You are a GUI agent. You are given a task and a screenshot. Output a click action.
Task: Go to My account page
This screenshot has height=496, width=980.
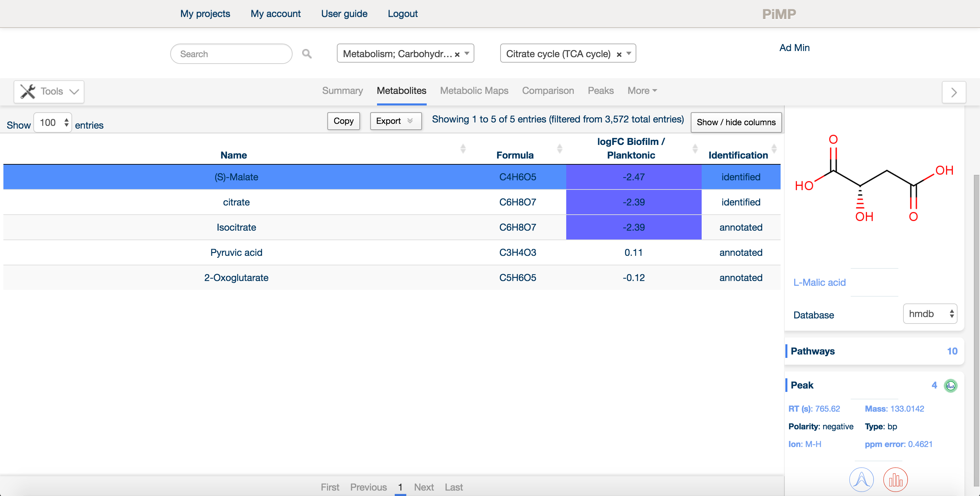[275, 14]
